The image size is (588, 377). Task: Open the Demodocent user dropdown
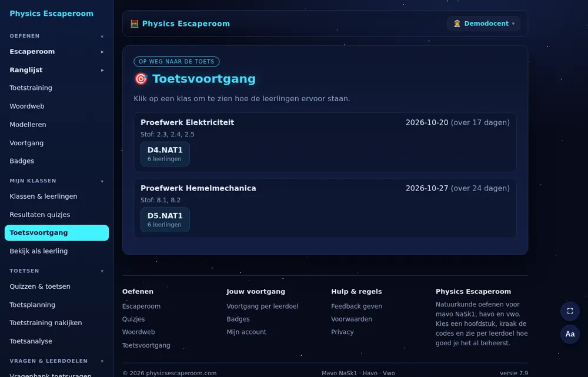pyautogui.click(x=484, y=24)
